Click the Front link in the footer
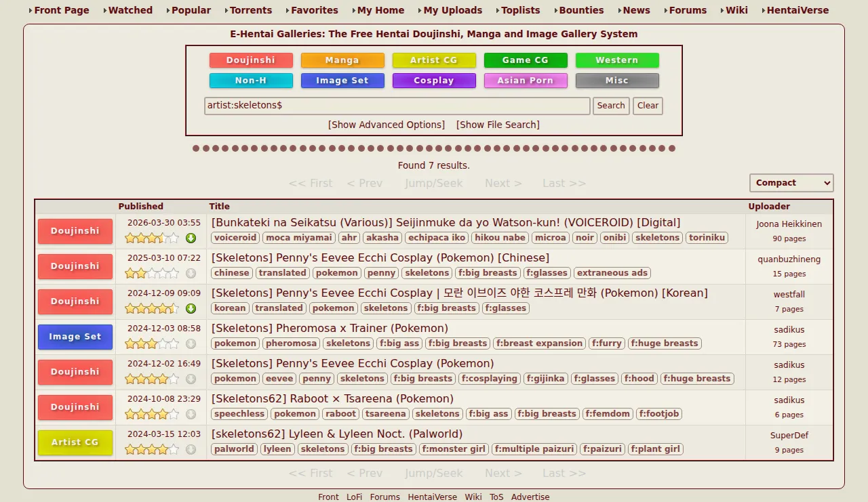This screenshot has width=868, height=502. pyautogui.click(x=328, y=497)
